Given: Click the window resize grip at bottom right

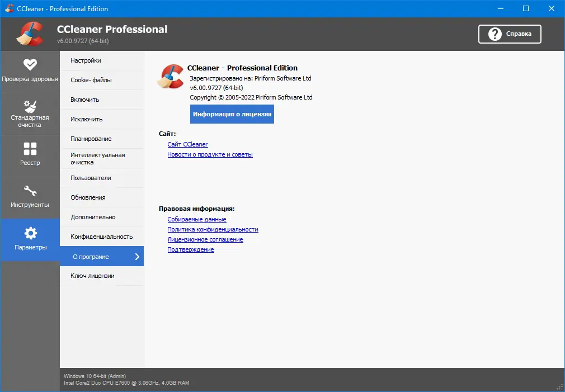Looking at the screenshot, I should pyautogui.click(x=559, y=387).
